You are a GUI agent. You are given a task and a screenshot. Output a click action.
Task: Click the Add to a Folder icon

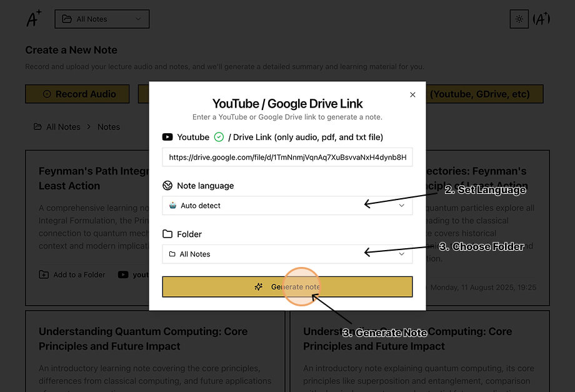pos(44,274)
